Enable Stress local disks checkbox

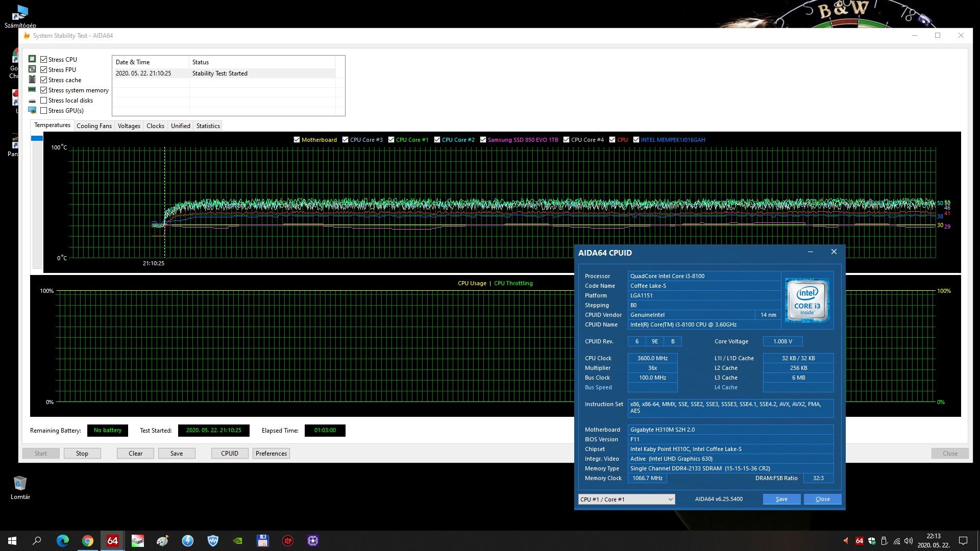click(44, 101)
